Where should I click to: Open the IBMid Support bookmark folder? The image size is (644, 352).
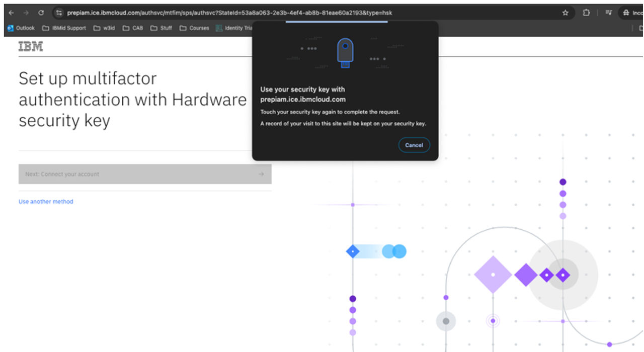[x=64, y=28]
